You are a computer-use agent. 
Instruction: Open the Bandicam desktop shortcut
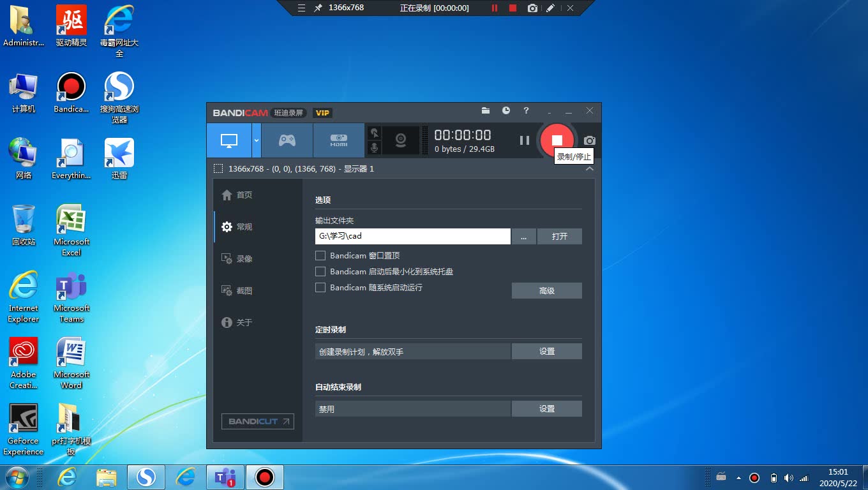click(x=71, y=93)
